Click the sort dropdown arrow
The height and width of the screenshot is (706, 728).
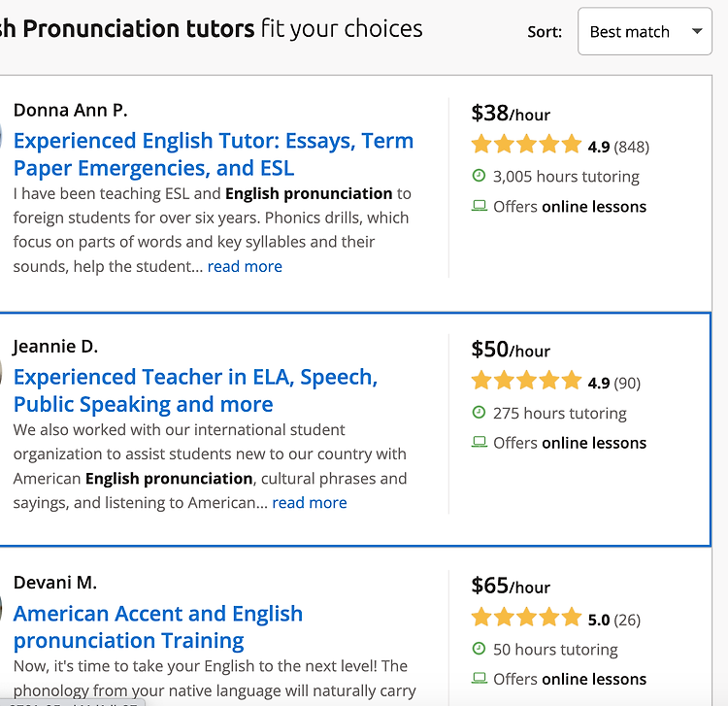(x=696, y=31)
